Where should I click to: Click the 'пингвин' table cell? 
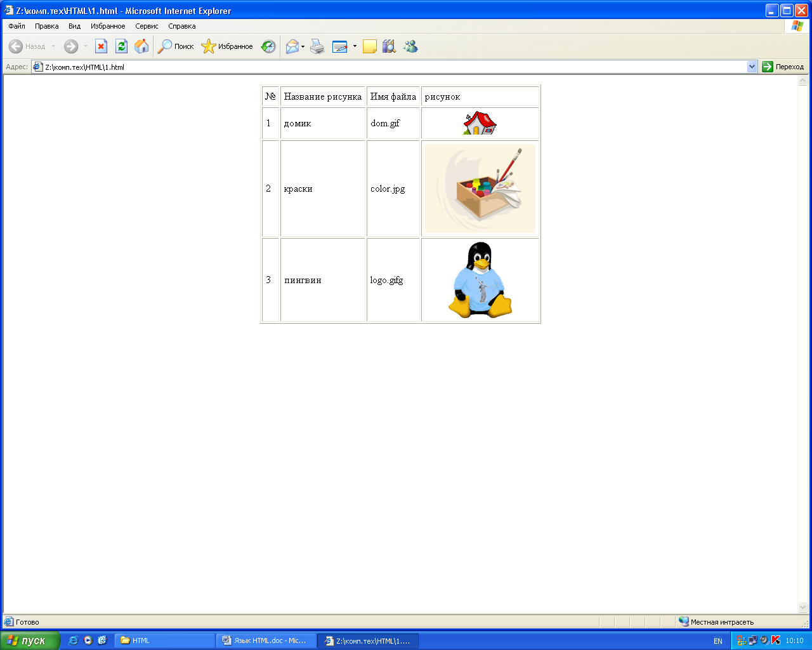pyautogui.click(x=323, y=280)
